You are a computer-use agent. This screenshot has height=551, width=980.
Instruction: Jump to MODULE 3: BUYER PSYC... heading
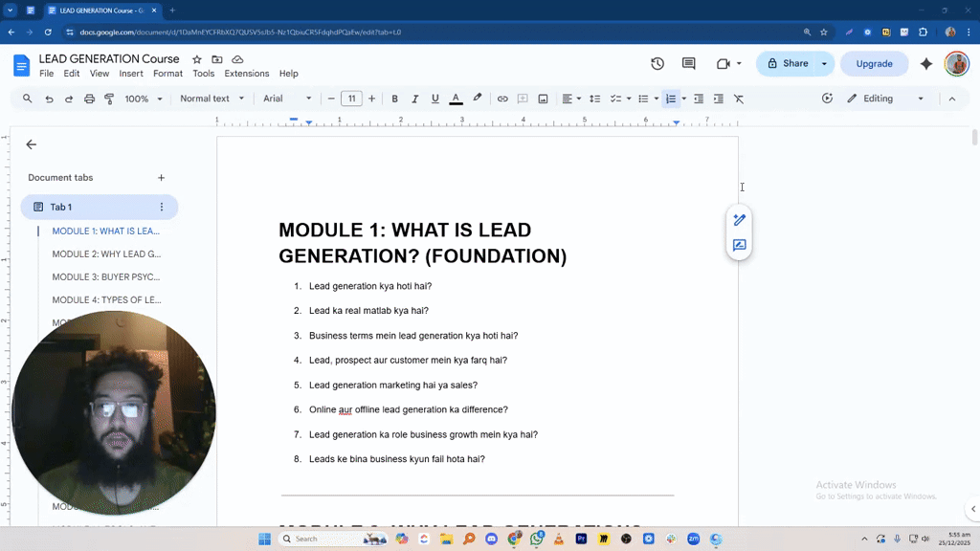[105, 276]
